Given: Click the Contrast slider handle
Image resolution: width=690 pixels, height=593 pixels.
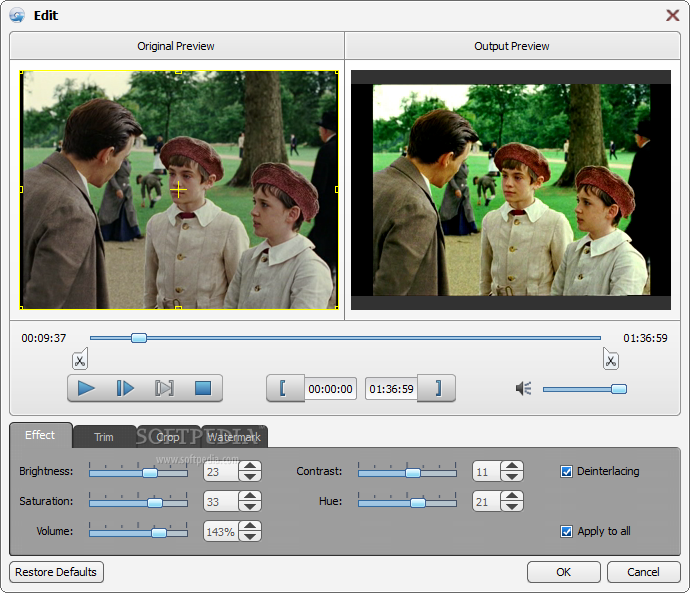Looking at the screenshot, I should (413, 473).
